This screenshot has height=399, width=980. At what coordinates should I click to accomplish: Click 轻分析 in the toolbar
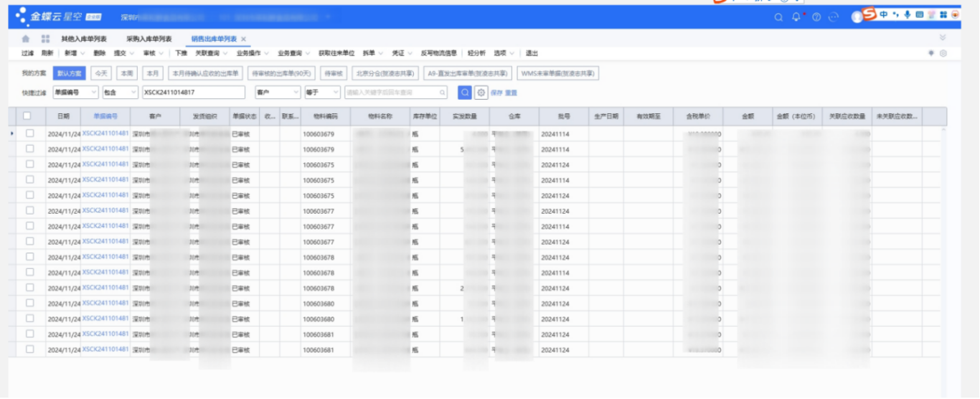pyautogui.click(x=476, y=53)
